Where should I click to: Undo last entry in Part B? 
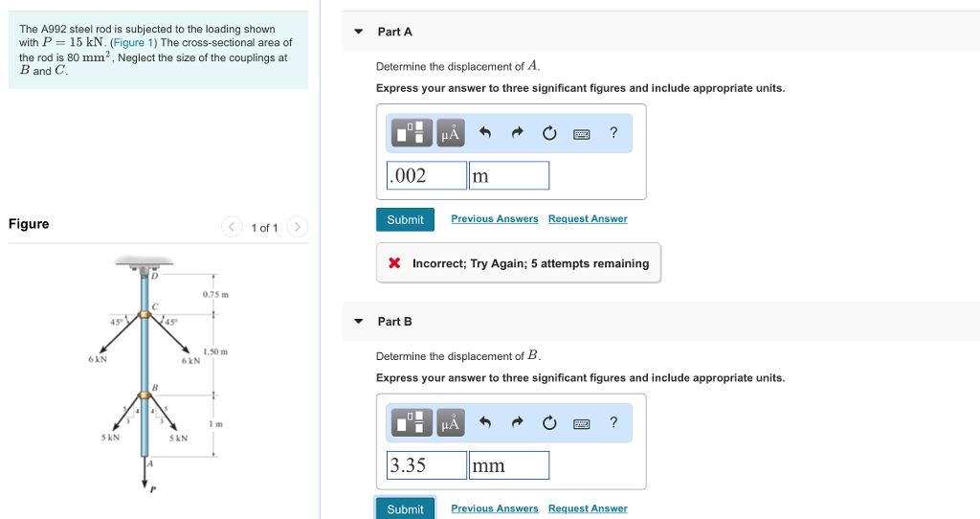[x=485, y=423]
